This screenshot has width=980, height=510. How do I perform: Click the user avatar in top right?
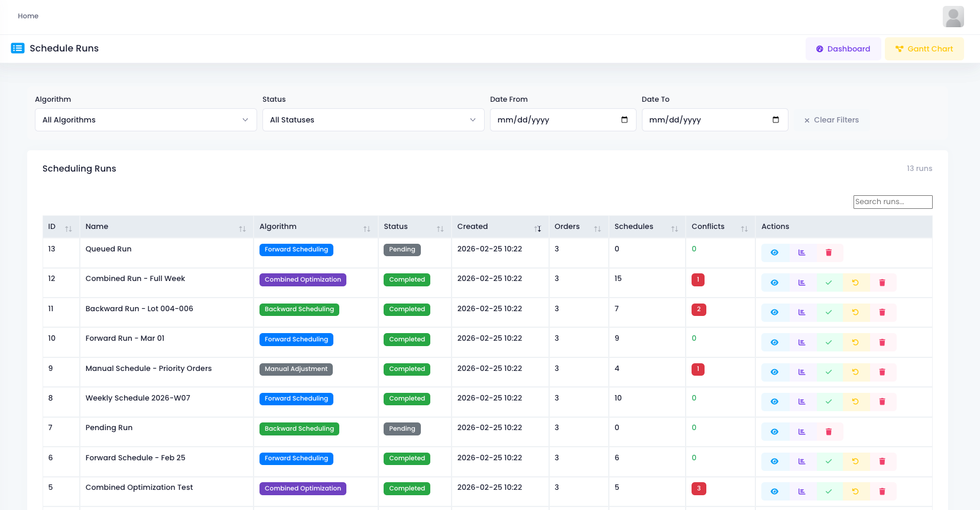coord(953,17)
